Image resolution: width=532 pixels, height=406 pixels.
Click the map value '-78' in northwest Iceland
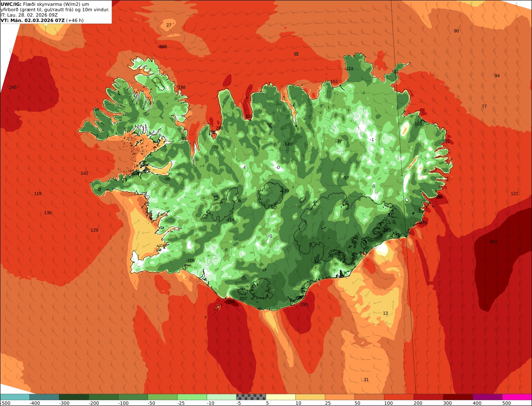click(215, 147)
